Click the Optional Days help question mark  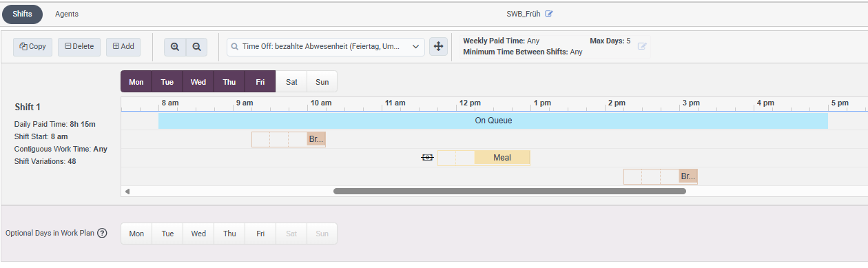[x=102, y=233]
